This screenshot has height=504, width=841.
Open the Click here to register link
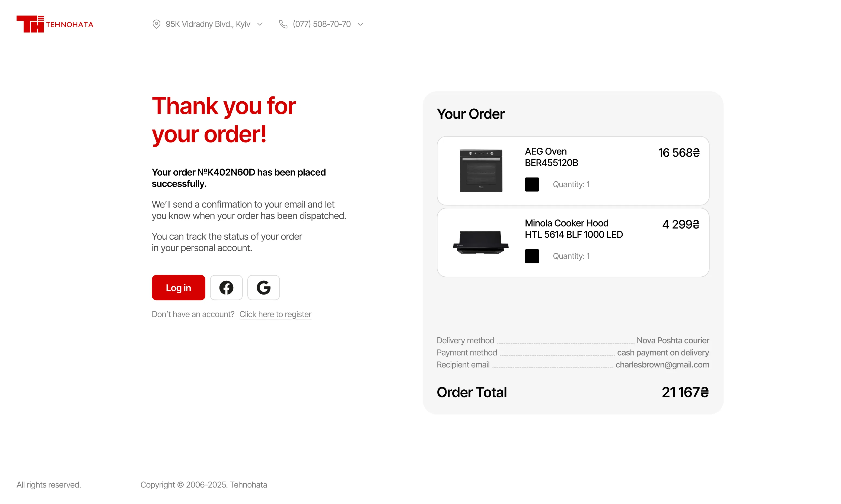[275, 315]
